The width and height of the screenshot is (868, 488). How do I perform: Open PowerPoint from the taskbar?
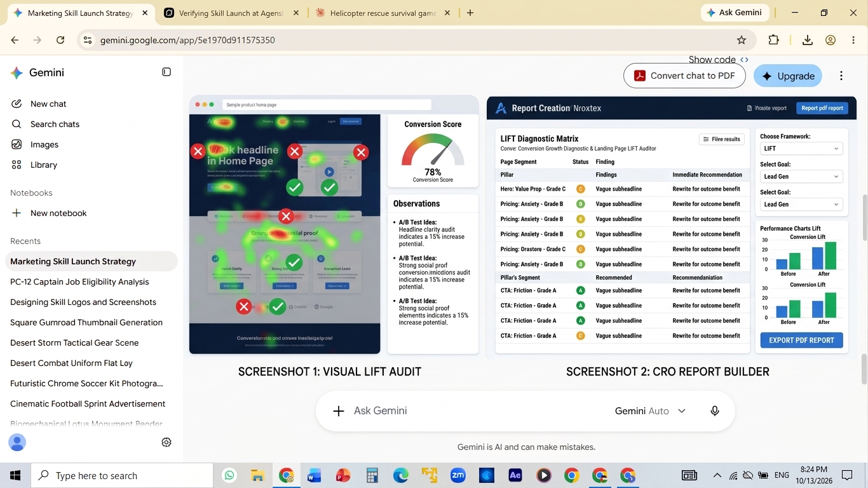pos(343,475)
